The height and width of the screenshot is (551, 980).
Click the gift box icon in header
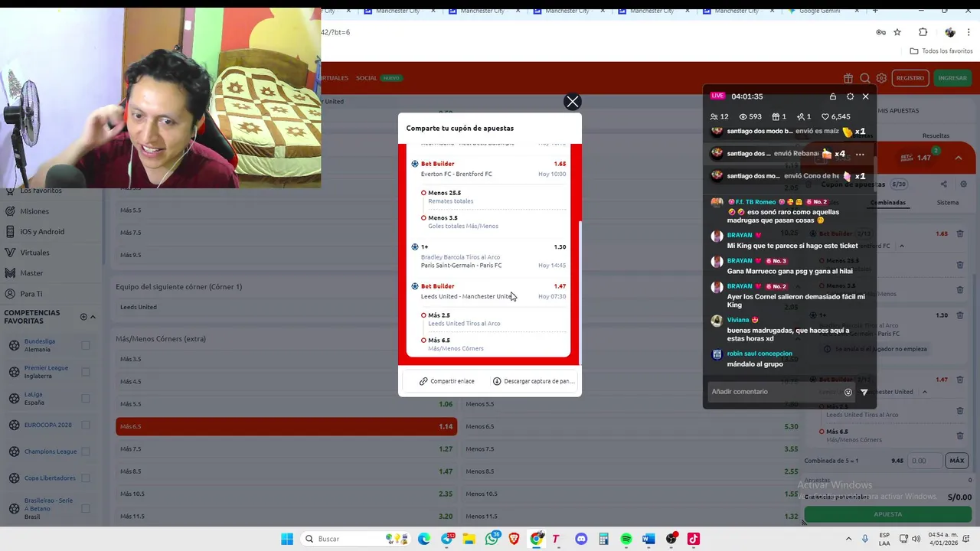click(x=848, y=78)
